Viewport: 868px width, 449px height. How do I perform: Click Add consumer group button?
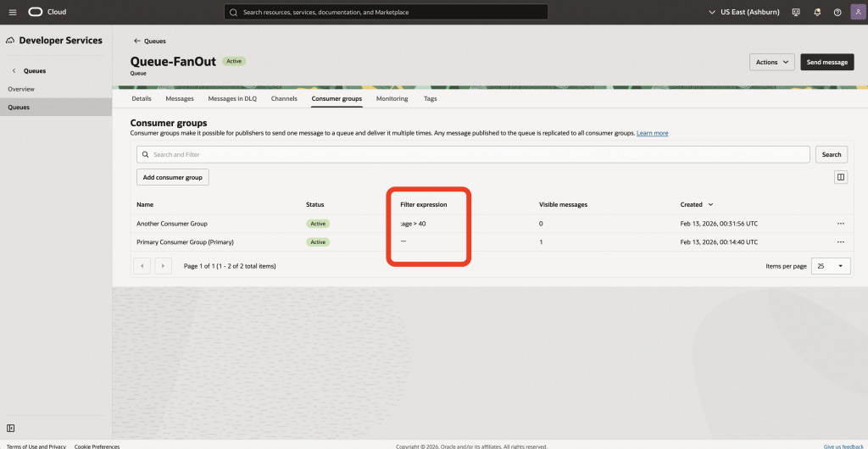[173, 177]
